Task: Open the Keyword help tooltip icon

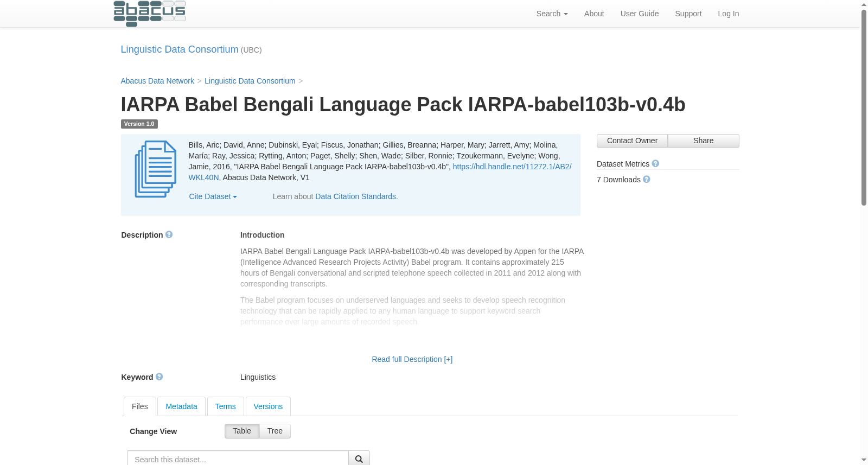Action: 159,377
